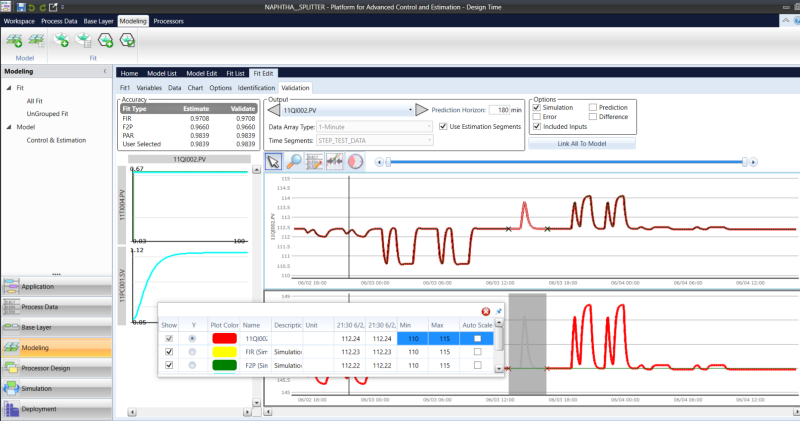This screenshot has height=421, width=800.
Task: Toggle Use Estimation Segments checkbox
Action: pos(443,127)
